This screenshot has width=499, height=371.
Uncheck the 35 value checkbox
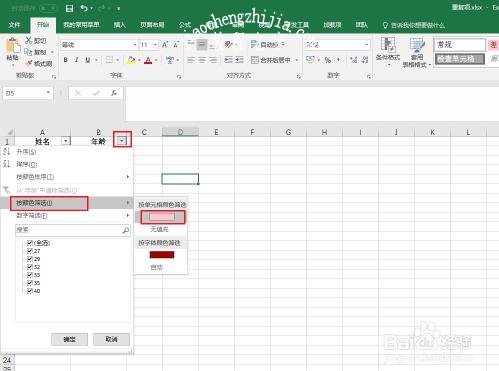30,283
